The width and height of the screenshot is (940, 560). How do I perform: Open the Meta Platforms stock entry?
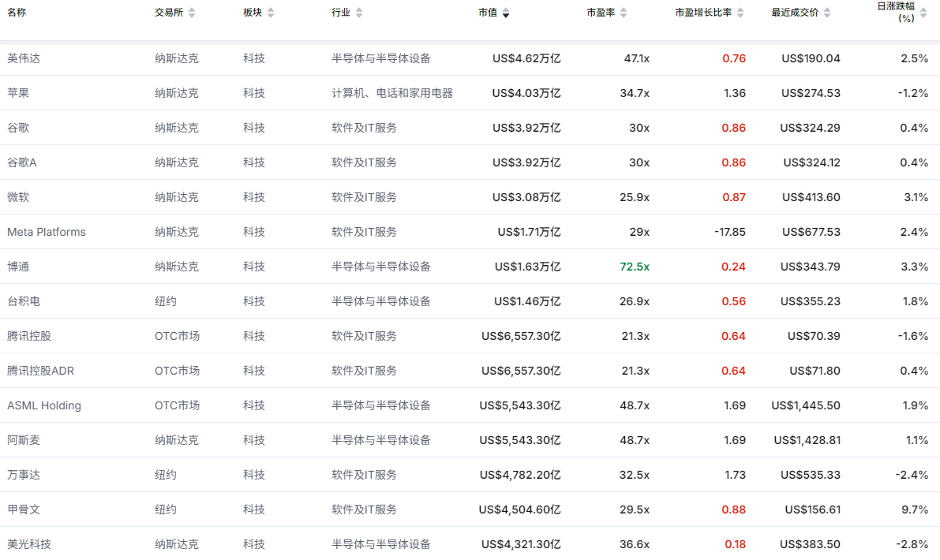click(47, 232)
